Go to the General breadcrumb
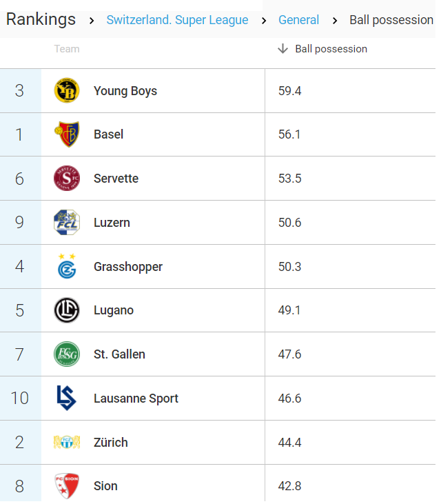441x504 pixels. [299, 20]
